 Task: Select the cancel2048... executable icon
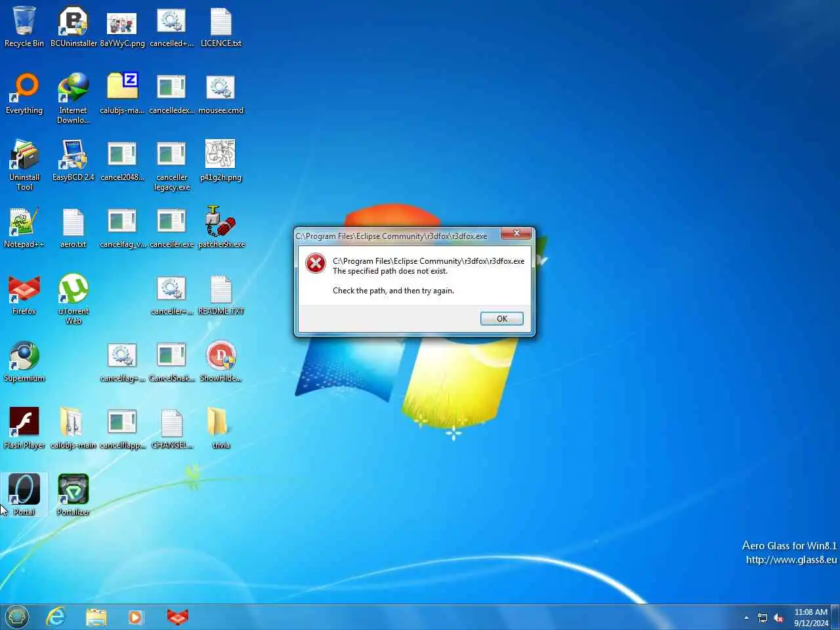tap(122, 161)
